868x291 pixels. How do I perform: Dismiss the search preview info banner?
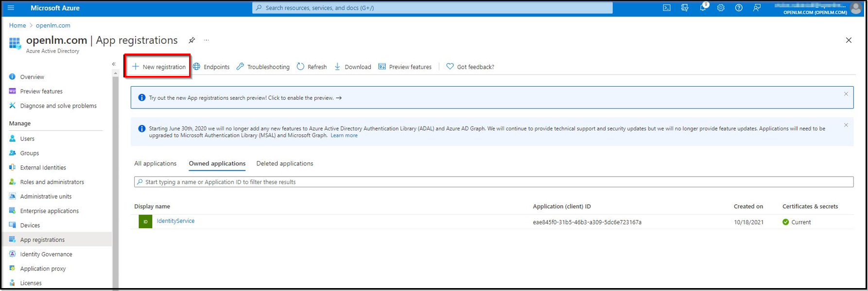(846, 94)
